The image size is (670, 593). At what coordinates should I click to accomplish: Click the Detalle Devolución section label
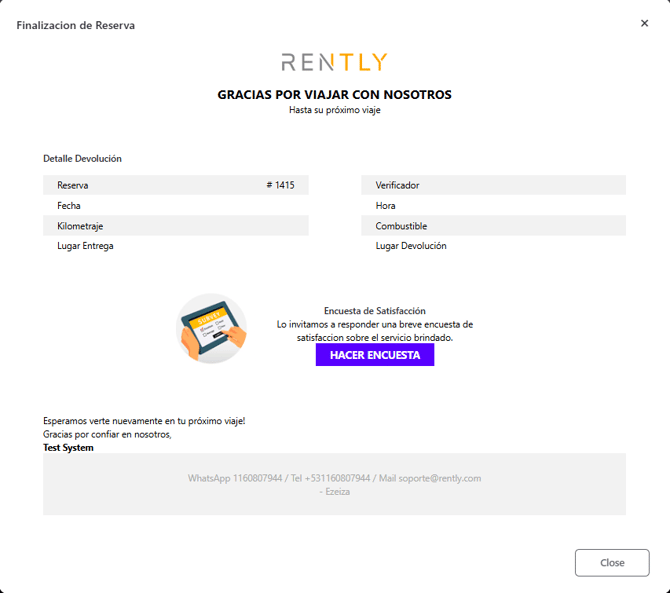(x=82, y=158)
